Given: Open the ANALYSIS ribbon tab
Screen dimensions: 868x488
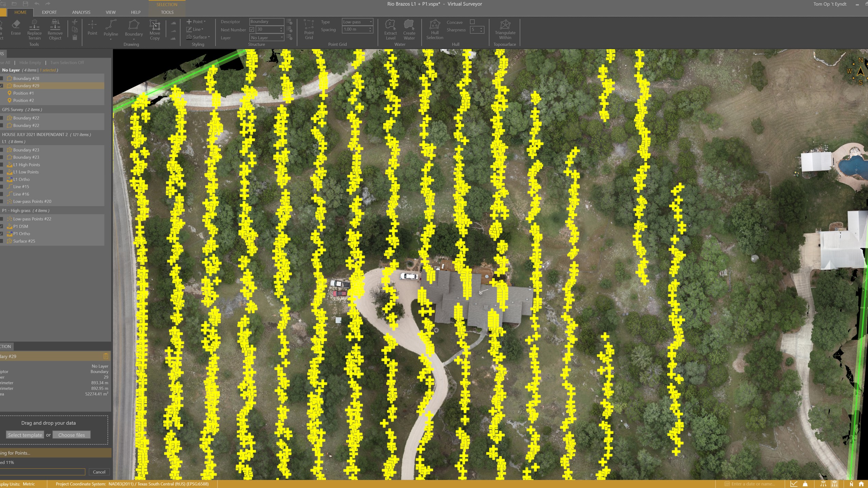Looking at the screenshot, I should pyautogui.click(x=81, y=12).
